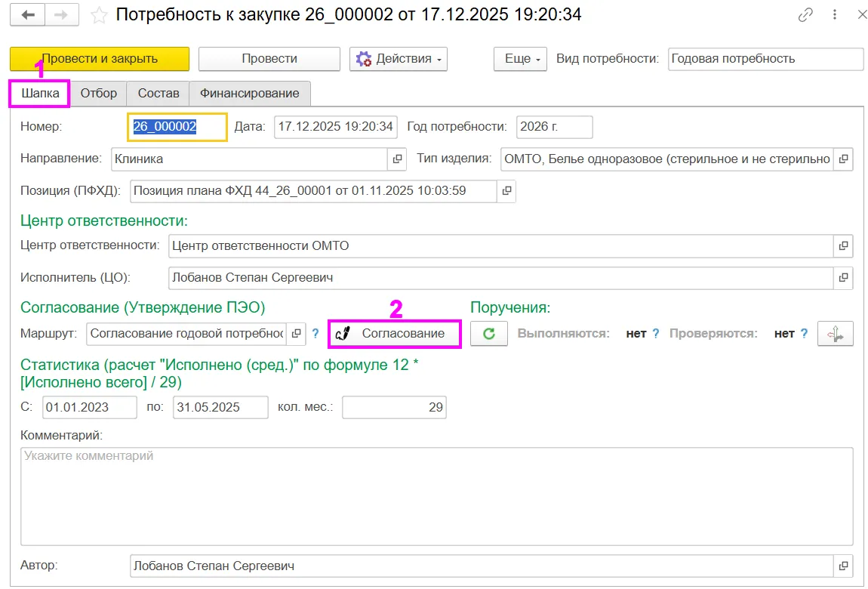Click the кол. мес. field showing 29

(x=394, y=408)
